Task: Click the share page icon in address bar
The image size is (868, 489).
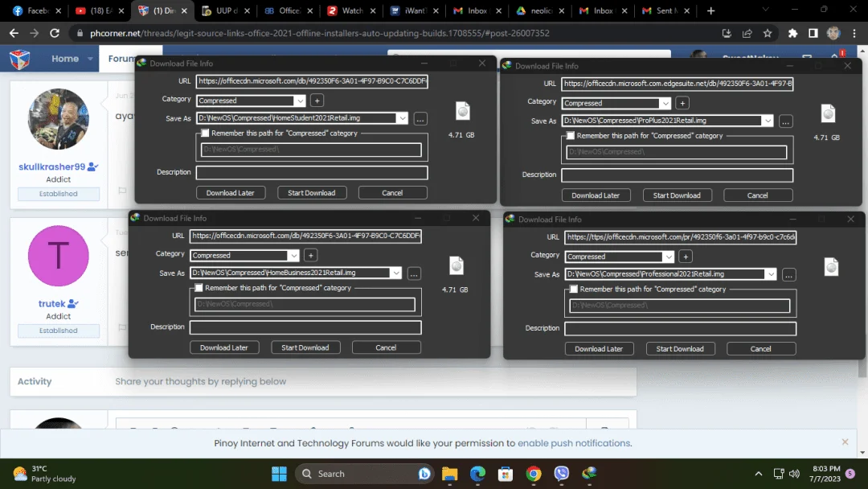Action: pos(747,33)
